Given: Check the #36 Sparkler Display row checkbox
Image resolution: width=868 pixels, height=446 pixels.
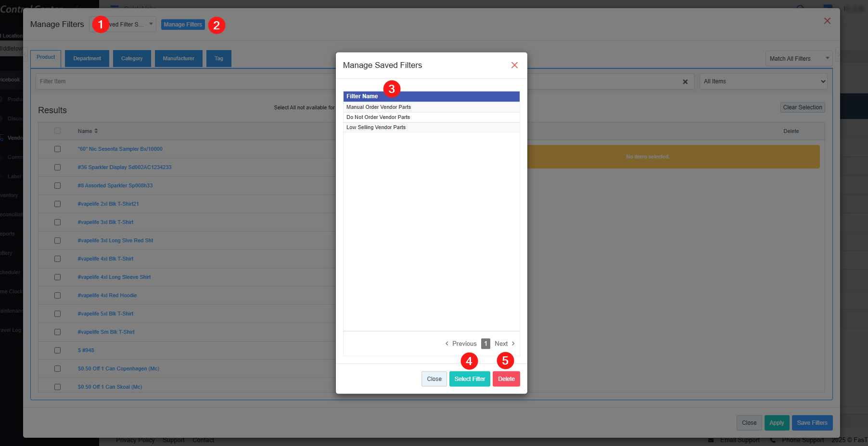Looking at the screenshot, I should pyautogui.click(x=58, y=168).
